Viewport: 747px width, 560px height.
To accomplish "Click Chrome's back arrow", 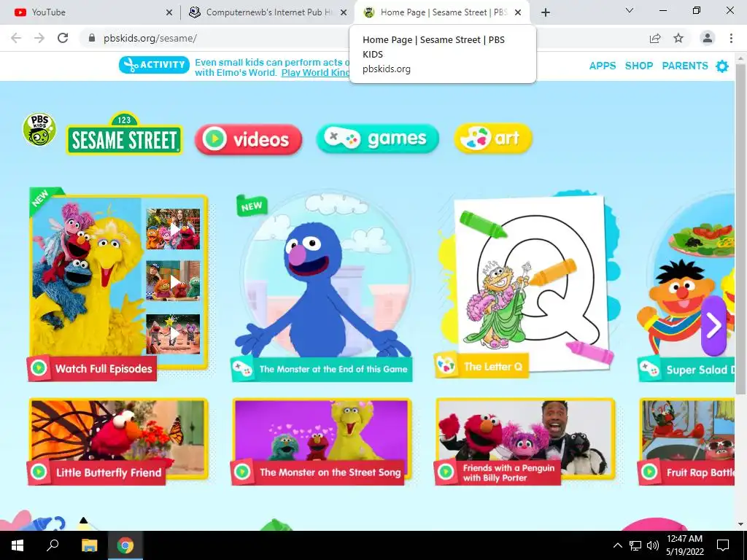I will coord(16,38).
